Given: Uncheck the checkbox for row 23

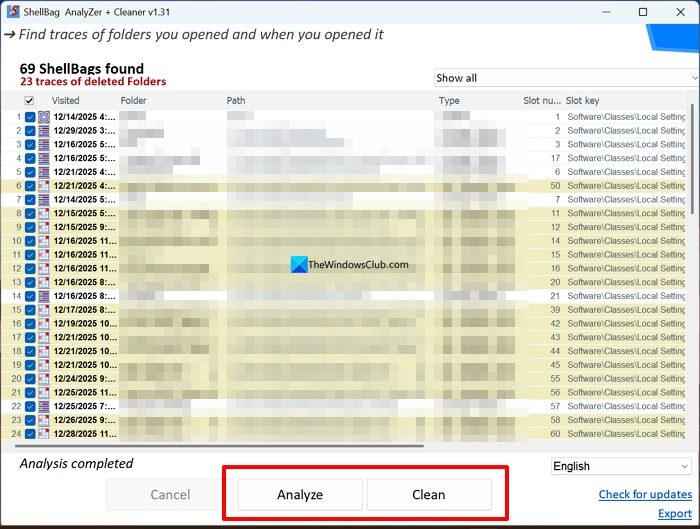Looking at the screenshot, I should [30, 420].
